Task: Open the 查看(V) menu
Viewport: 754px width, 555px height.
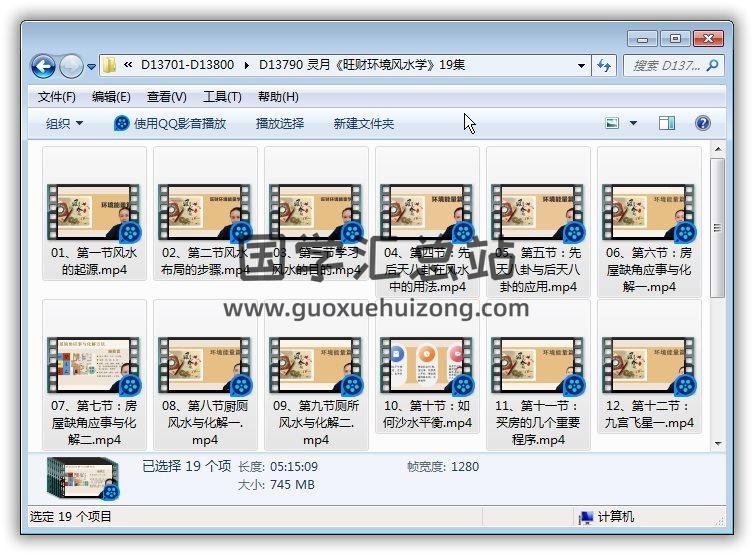Action: 166,97
